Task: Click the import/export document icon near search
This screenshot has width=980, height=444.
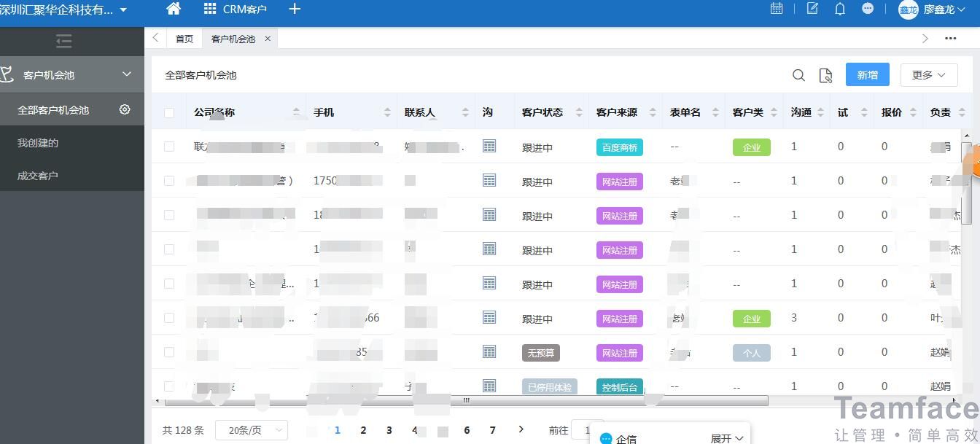Action: point(825,74)
